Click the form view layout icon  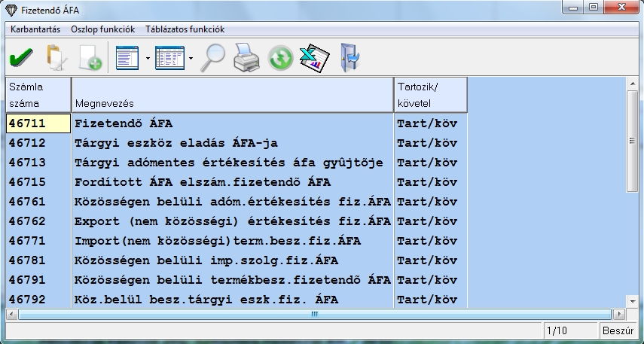pos(128,57)
